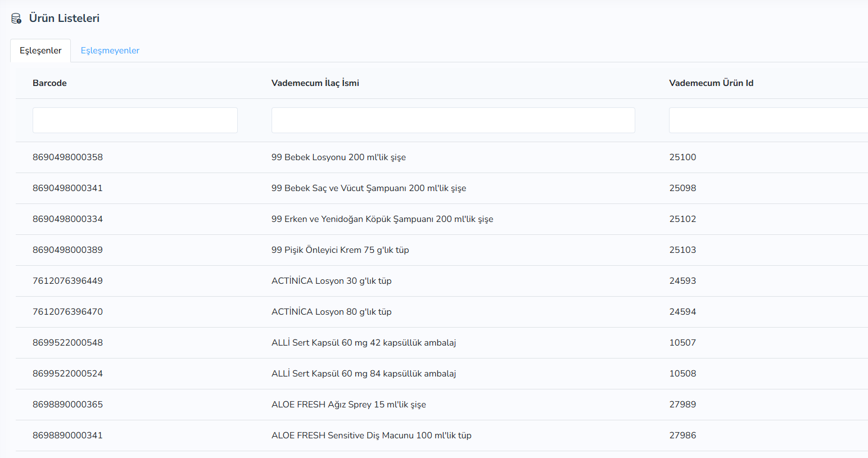Select the 99 Bebek Losyonu row
This screenshot has width=868, height=458.
click(442, 157)
